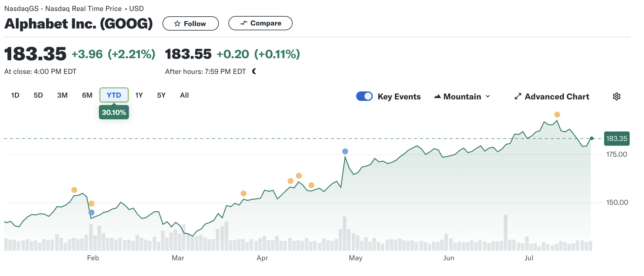Follow Alphabet Inc. stock
Viewport: 644px width, 276px height.
pos(190,23)
